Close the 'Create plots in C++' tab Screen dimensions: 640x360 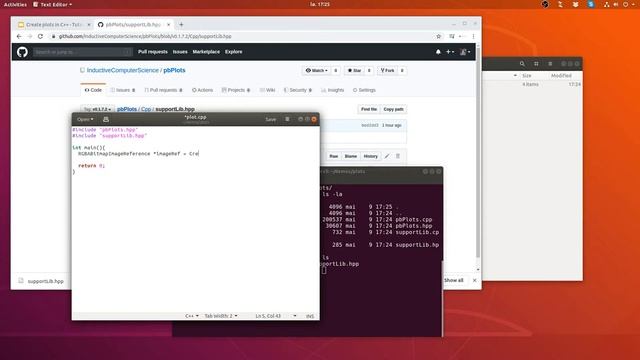pos(89,24)
